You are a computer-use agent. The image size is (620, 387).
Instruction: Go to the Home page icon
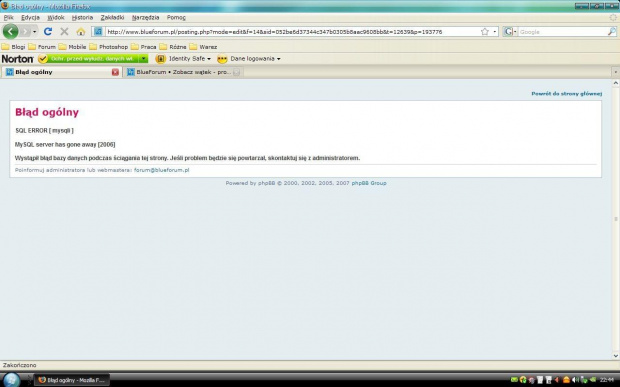(x=81, y=32)
